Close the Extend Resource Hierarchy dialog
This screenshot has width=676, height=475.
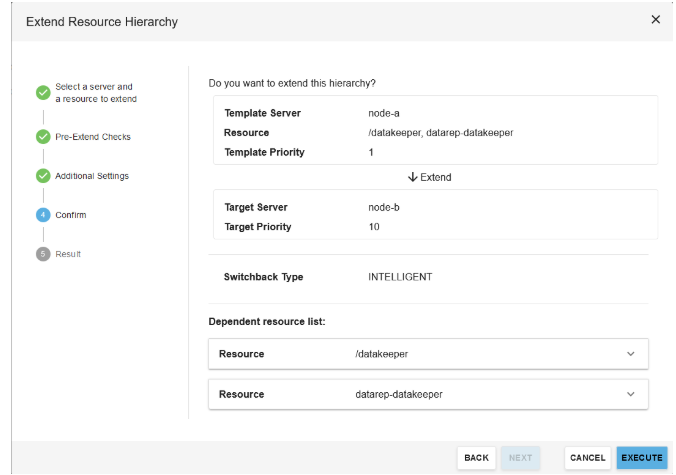click(655, 19)
